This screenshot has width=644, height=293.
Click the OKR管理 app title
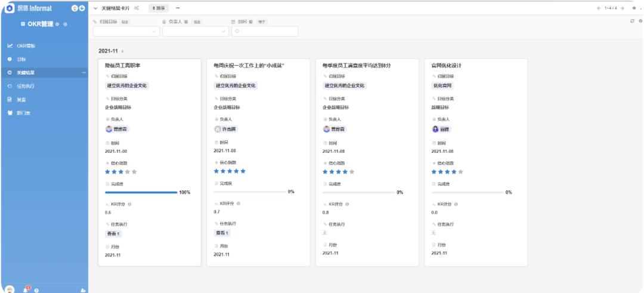click(x=41, y=24)
